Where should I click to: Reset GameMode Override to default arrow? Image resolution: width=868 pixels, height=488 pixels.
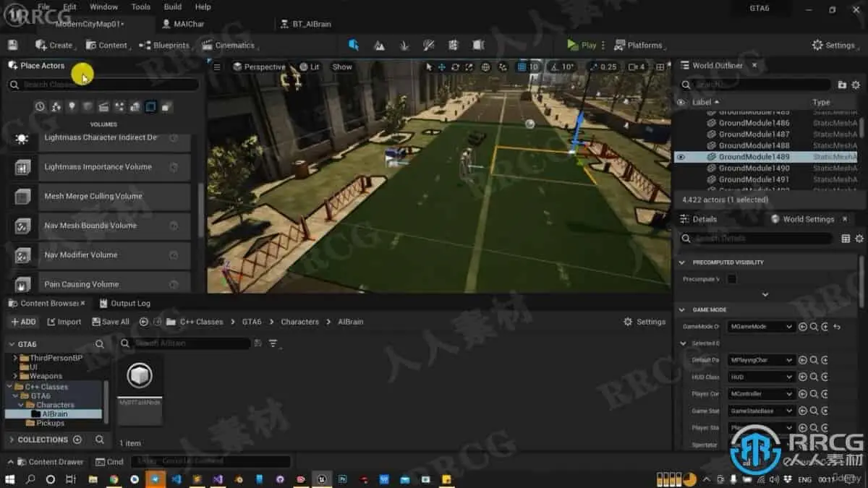point(837,327)
